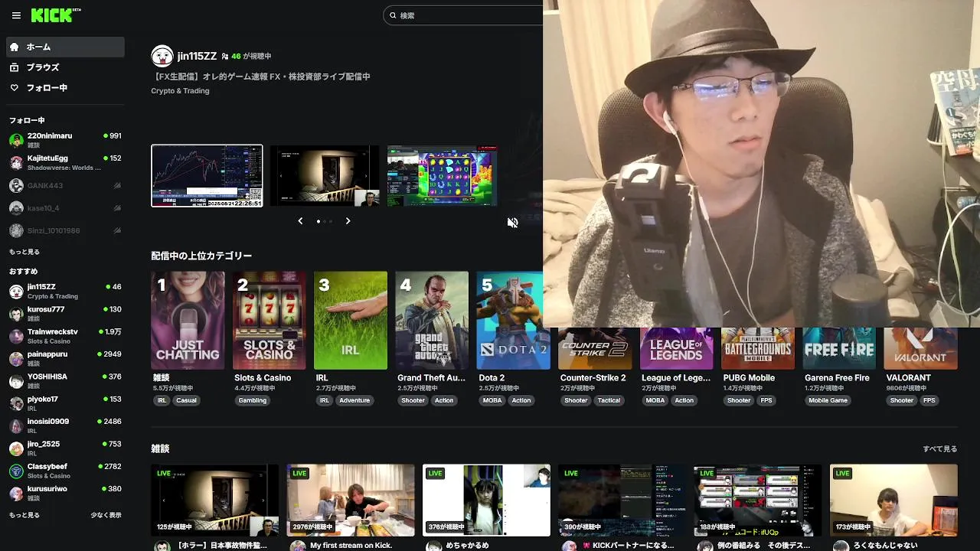Expand もっと見る under followed channels

pyautogui.click(x=24, y=252)
